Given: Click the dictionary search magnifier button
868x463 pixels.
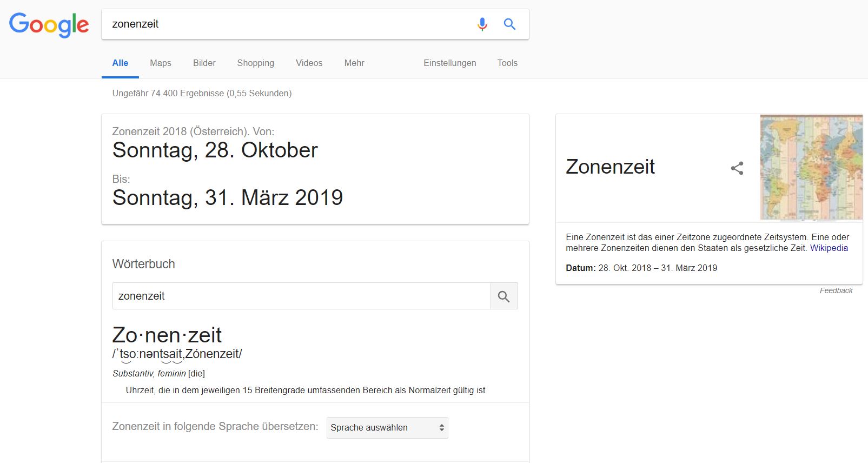Looking at the screenshot, I should tap(503, 296).
